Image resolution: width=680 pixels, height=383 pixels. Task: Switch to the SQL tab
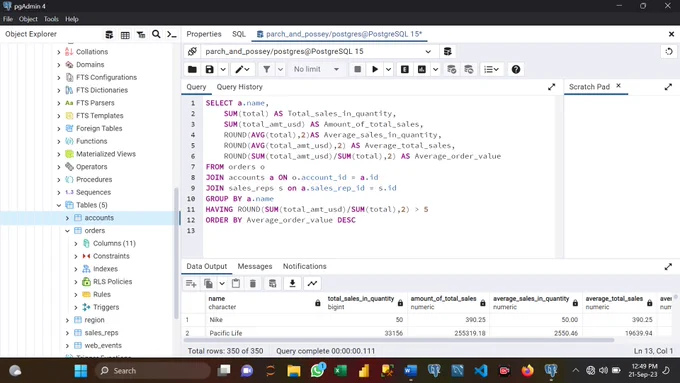(x=239, y=34)
